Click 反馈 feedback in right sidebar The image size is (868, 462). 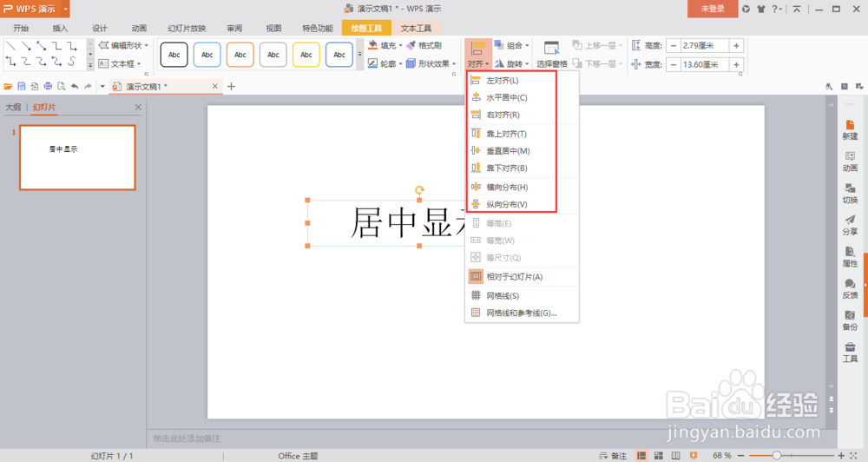pyautogui.click(x=850, y=289)
